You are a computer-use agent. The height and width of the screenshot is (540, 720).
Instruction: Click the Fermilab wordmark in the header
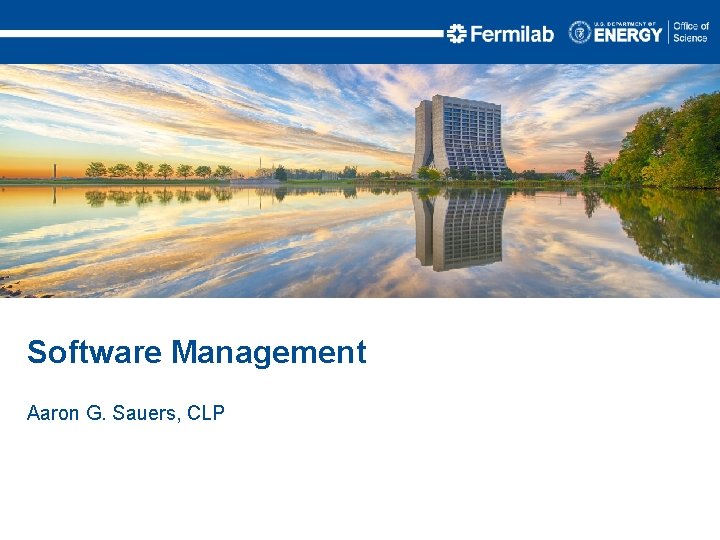(x=512, y=34)
